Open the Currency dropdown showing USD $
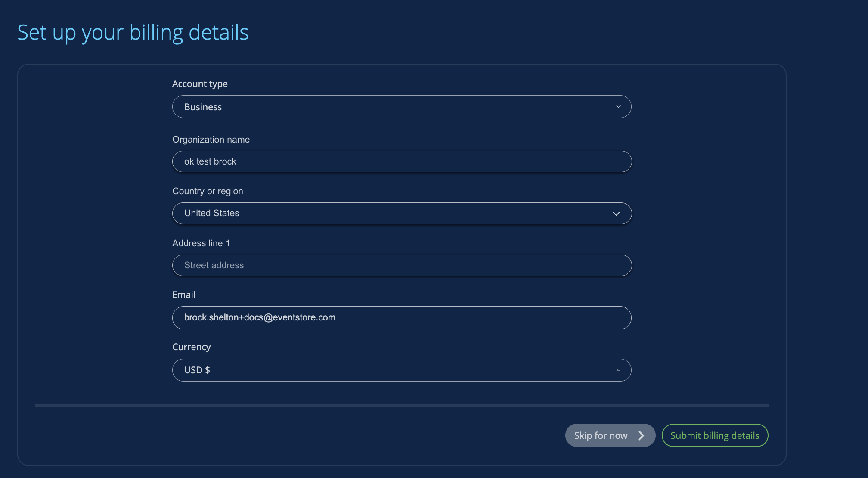868x478 pixels. pos(402,370)
